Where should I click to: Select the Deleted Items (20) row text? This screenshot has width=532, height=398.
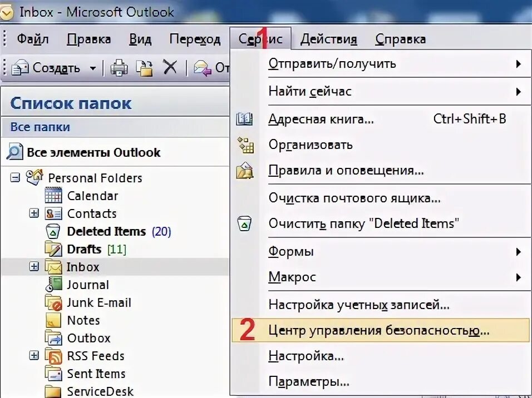click(x=119, y=231)
